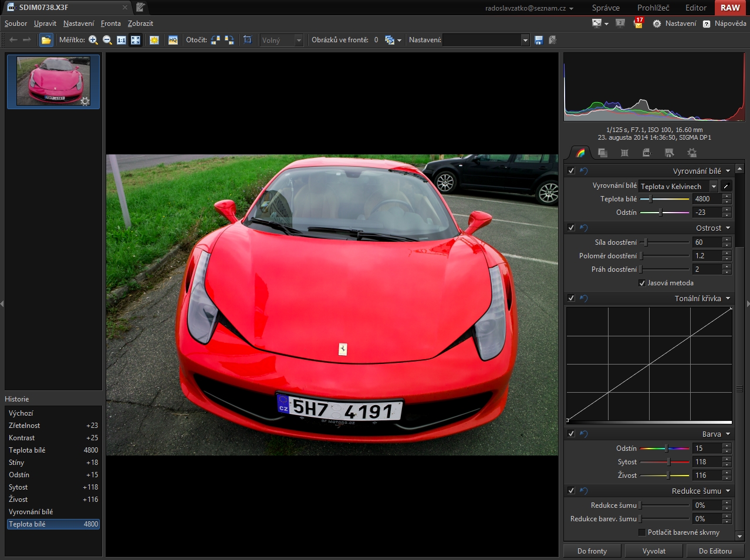750x560 pixels.
Task: Expand the Nastavení presets dropdown
Action: click(x=525, y=40)
